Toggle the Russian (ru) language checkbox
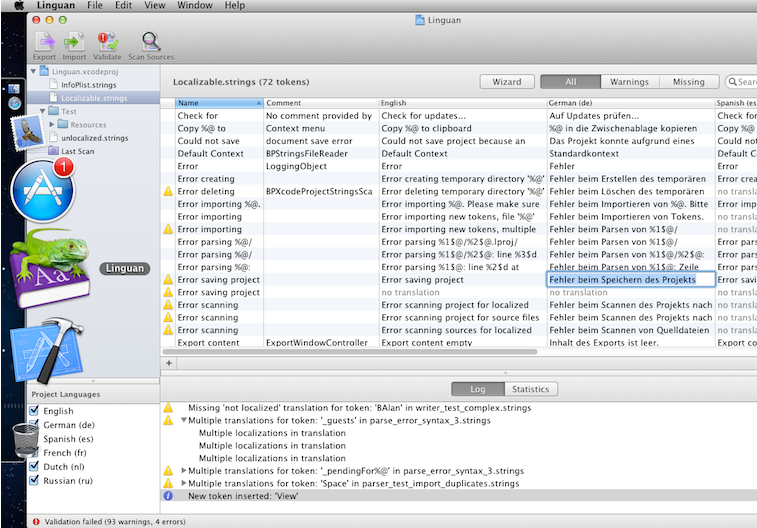The width and height of the screenshot is (757, 528). [35, 480]
